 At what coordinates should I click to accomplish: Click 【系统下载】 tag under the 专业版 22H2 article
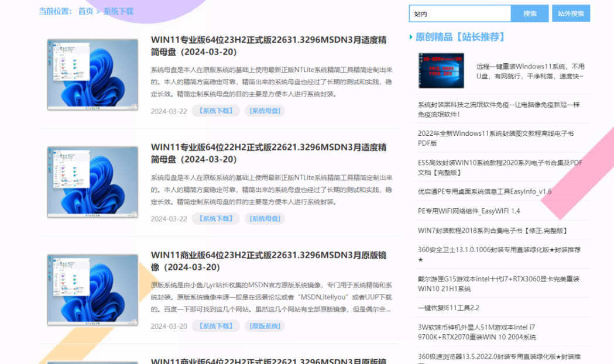click(216, 218)
